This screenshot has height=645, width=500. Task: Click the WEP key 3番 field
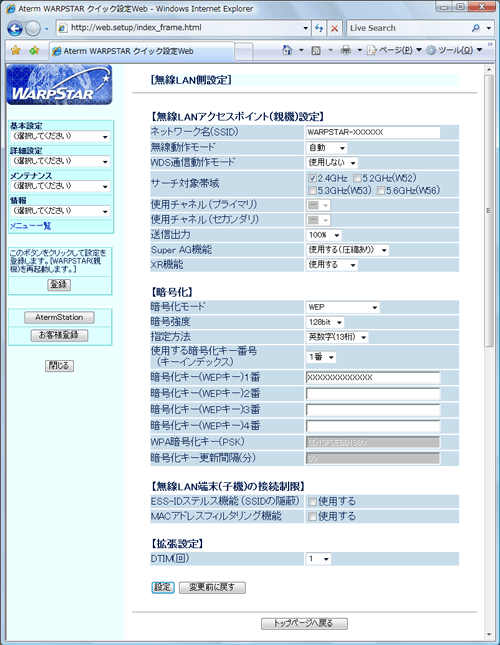tap(373, 410)
